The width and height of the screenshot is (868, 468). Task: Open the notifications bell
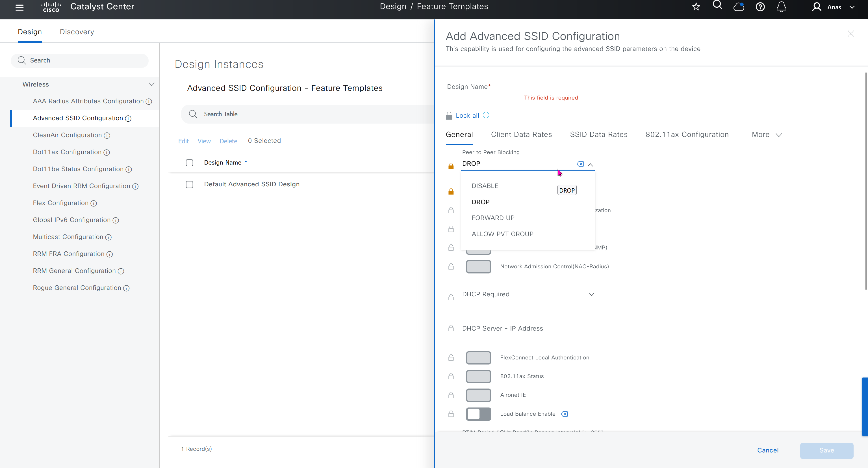(x=782, y=7)
